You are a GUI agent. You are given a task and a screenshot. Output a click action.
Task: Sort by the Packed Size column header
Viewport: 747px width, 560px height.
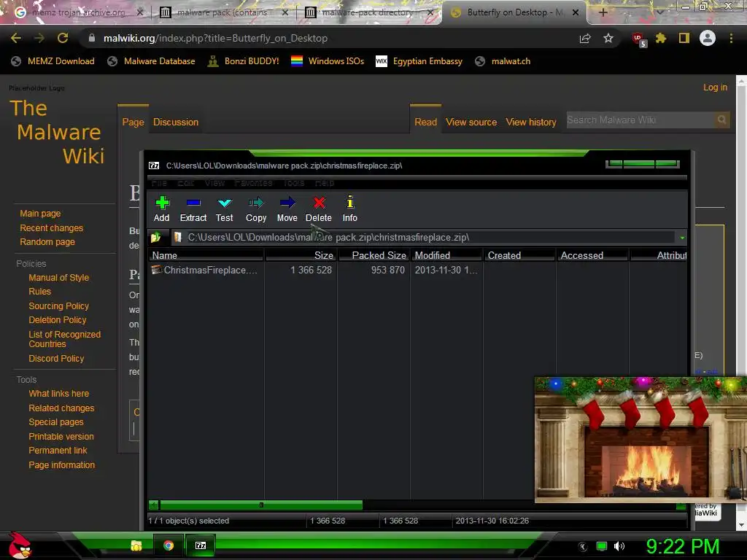click(373, 255)
